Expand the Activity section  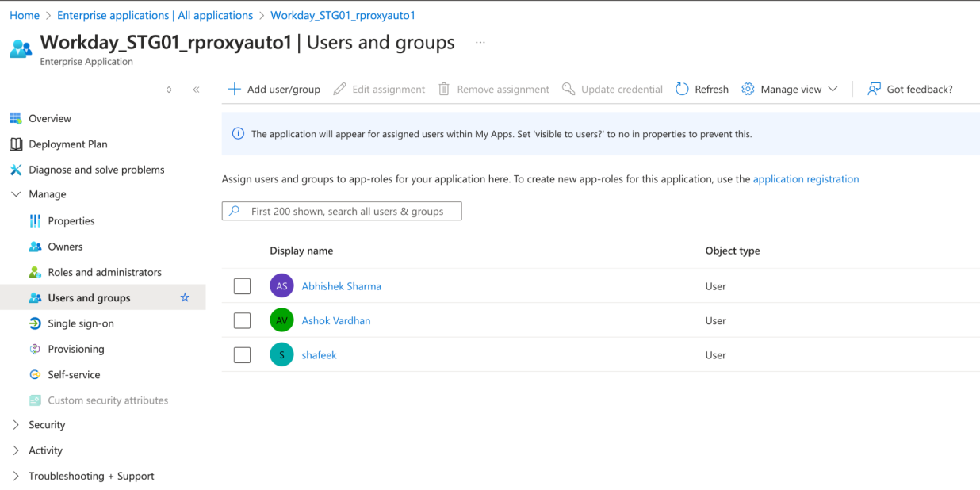[x=16, y=450]
